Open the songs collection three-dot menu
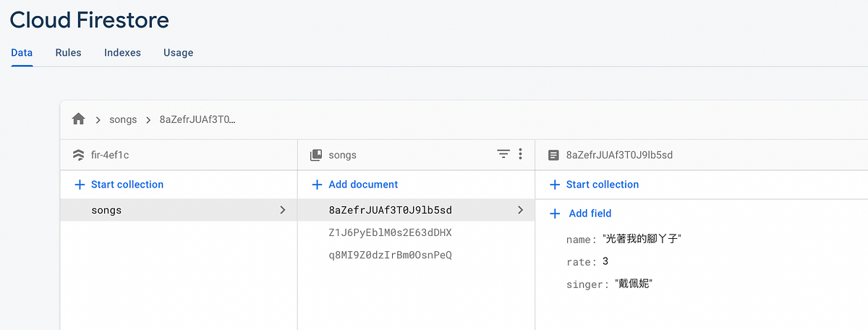This screenshot has height=330, width=868. (520, 154)
